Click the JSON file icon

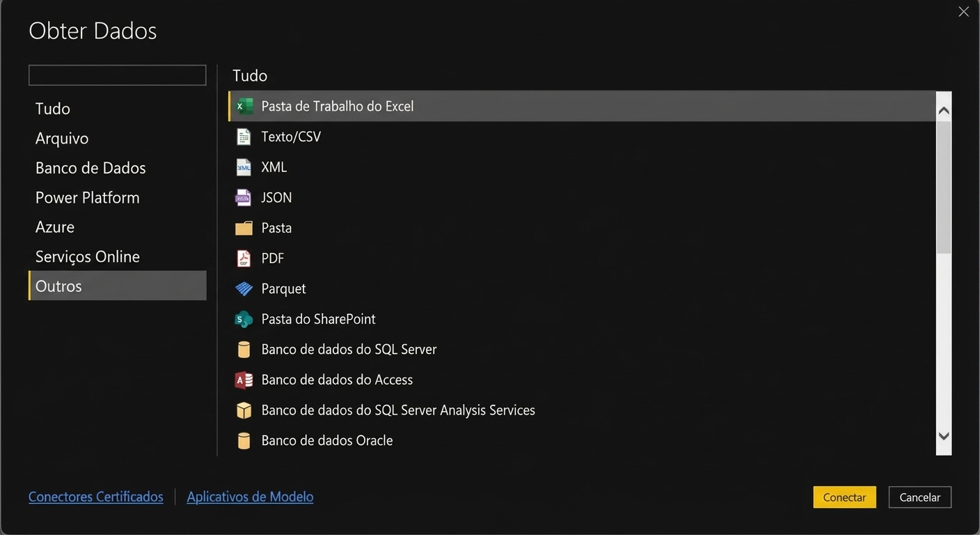(243, 198)
